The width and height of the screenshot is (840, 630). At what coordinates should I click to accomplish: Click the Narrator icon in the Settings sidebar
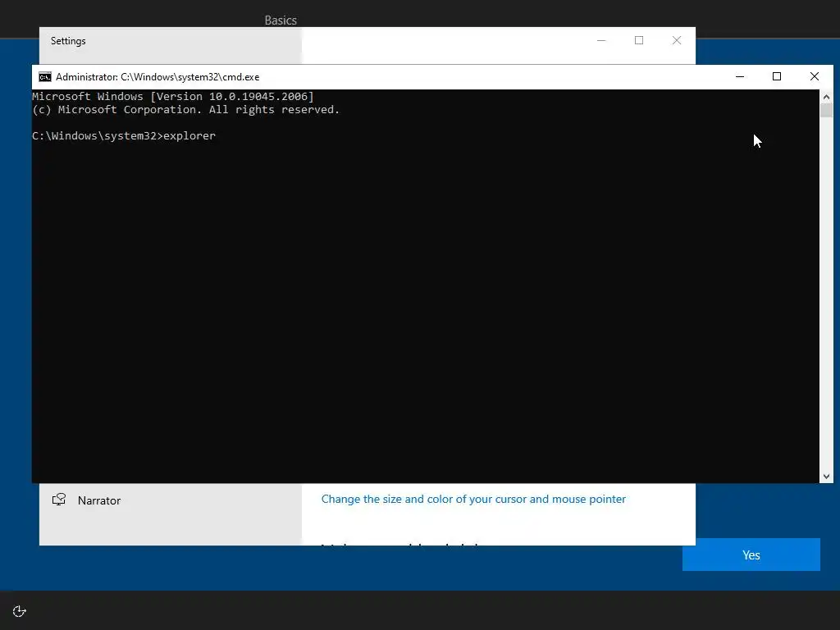click(x=59, y=500)
